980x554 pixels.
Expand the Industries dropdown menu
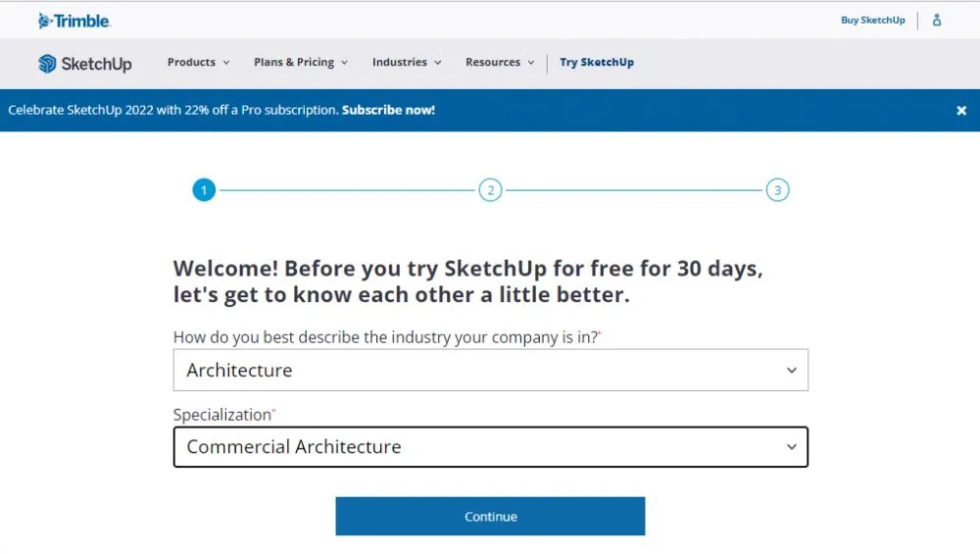[x=406, y=63]
